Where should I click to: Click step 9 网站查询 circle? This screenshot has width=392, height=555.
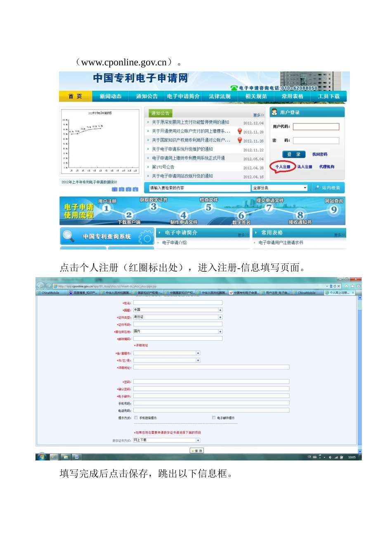click(333, 209)
